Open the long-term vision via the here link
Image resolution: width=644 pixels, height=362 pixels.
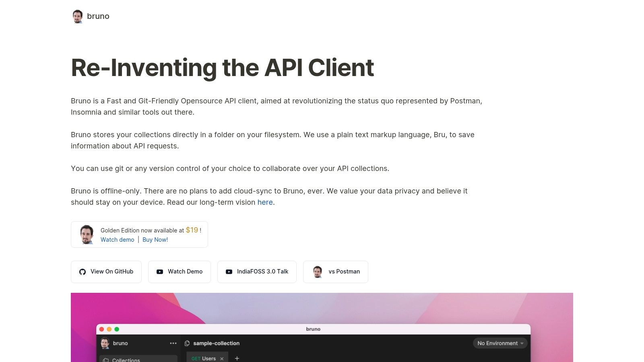point(265,202)
